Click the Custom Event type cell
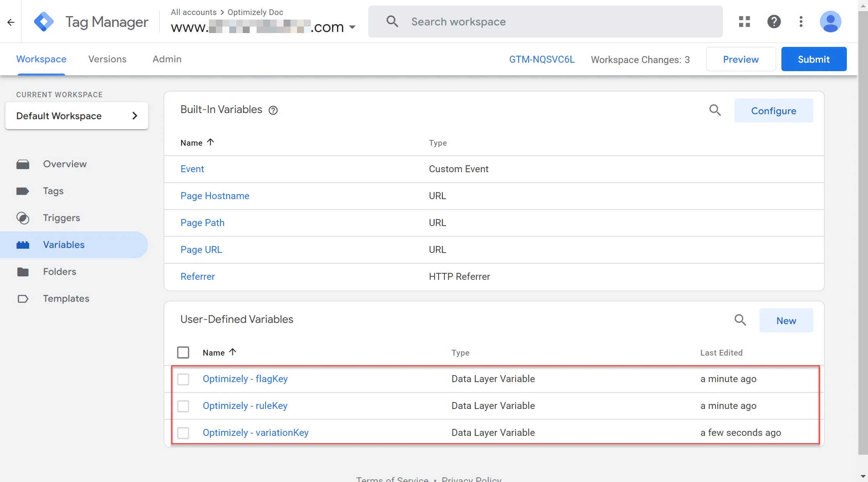The height and width of the screenshot is (482, 868). pos(458,169)
